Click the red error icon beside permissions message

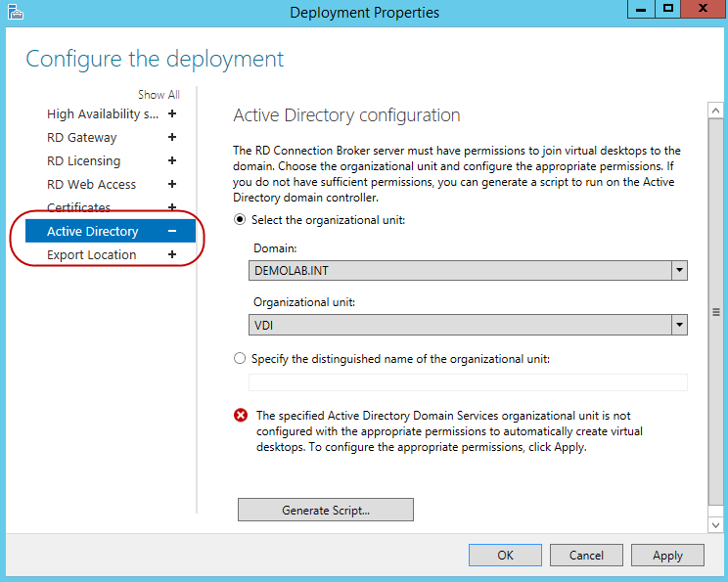coord(241,416)
